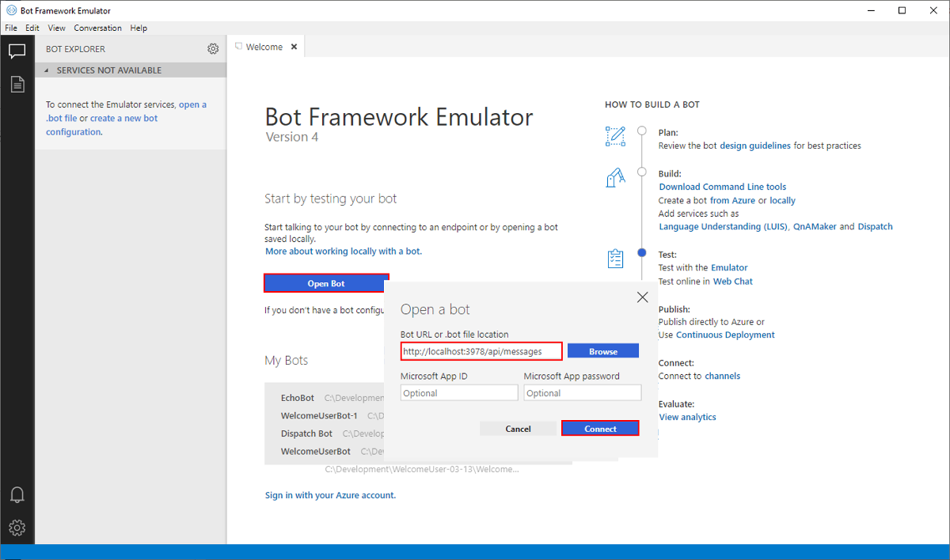Viewport: 950px width, 560px height.
Task: Close the Welcome tab
Action: tap(294, 47)
